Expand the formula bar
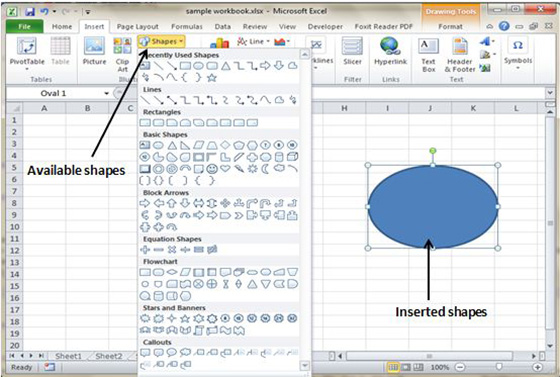The image size is (560, 377). point(550,93)
